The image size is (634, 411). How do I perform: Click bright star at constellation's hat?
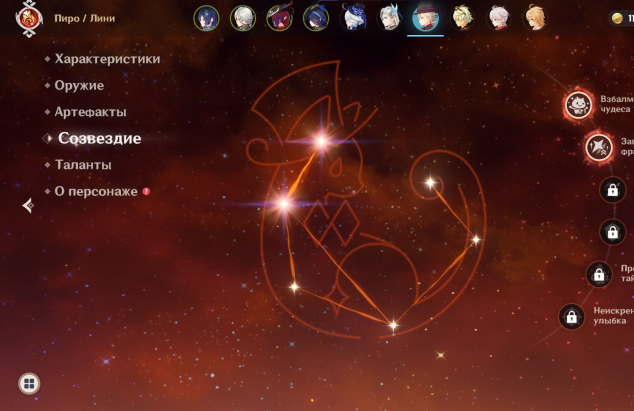321,141
